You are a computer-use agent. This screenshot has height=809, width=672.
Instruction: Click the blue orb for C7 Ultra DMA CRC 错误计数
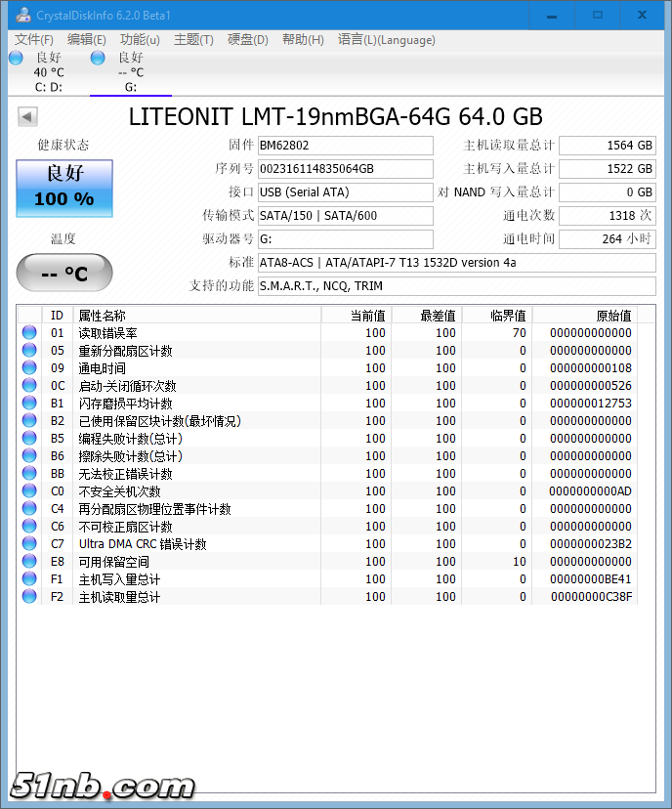tap(29, 544)
